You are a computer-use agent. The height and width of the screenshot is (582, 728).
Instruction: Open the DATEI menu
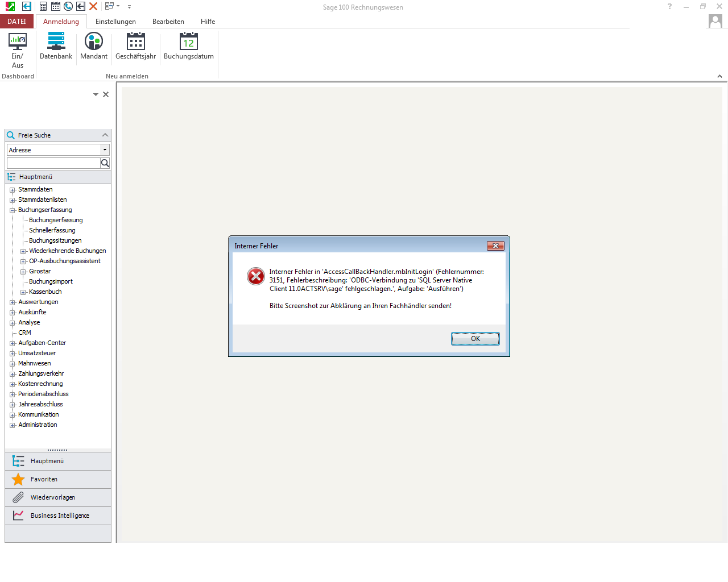coord(16,22)
